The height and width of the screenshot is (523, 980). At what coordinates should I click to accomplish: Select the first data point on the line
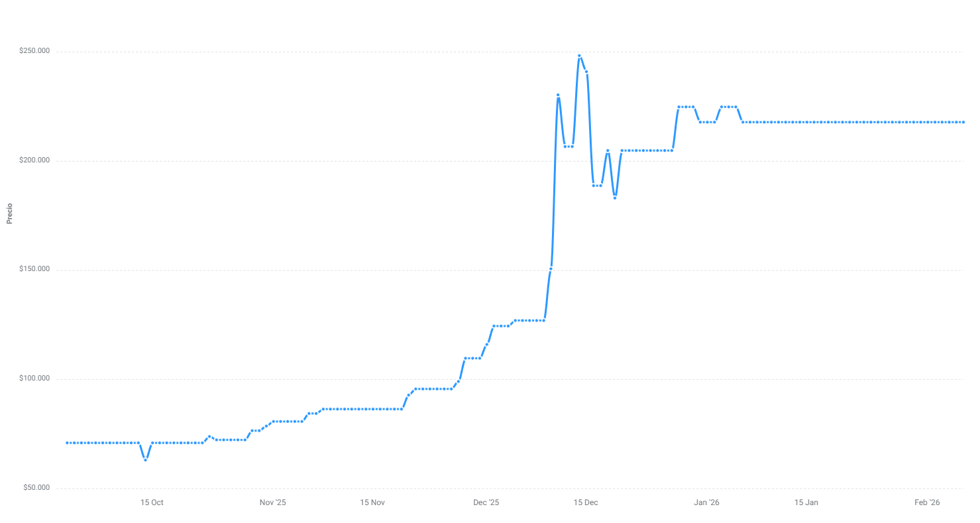tap(67, 443)
